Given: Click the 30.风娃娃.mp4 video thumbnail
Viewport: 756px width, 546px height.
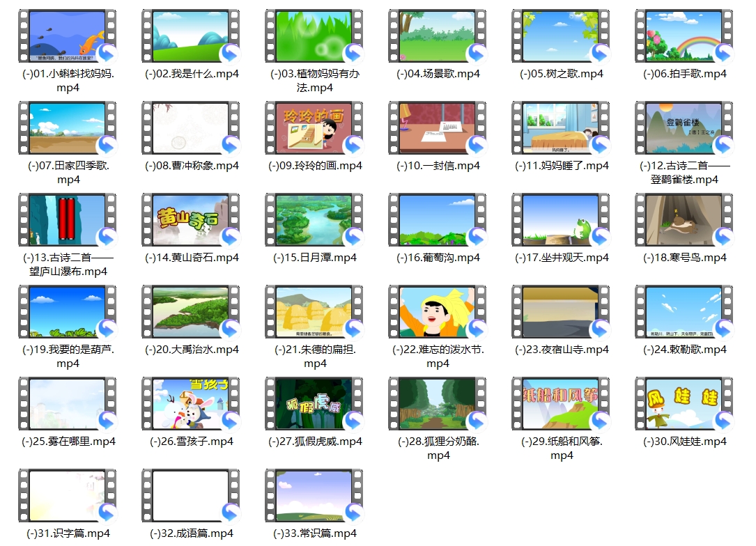Looking at the screenshot, I should click(x=684, y=404).
